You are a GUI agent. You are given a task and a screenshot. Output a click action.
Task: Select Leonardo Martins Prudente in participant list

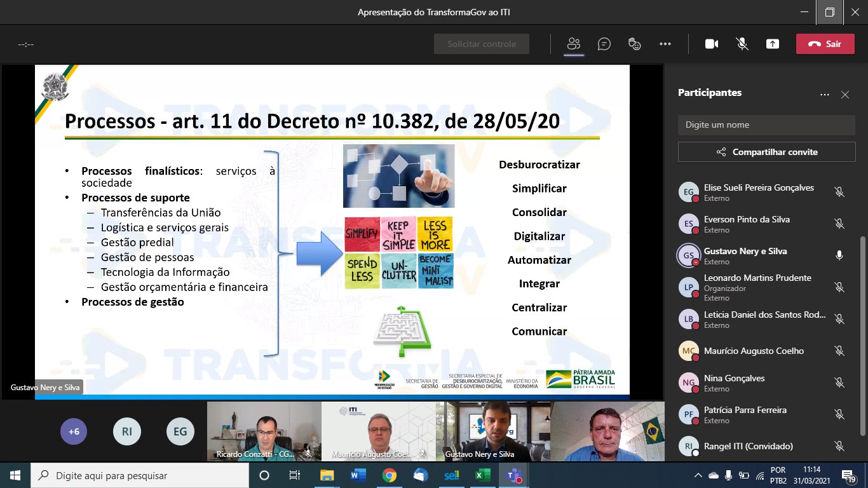756,287
